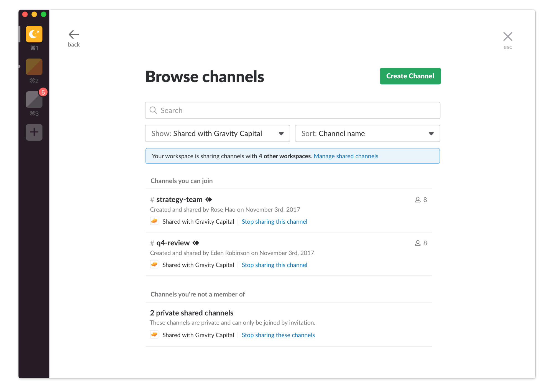Select the 2 private shared channels row
This screenshot has width=554, height=392.
tap(289, 324)
